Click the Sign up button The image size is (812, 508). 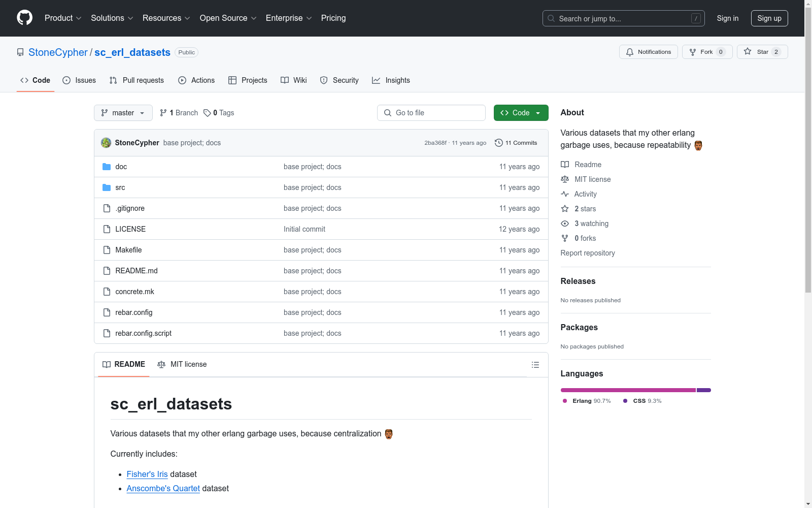tap(769, 18)
